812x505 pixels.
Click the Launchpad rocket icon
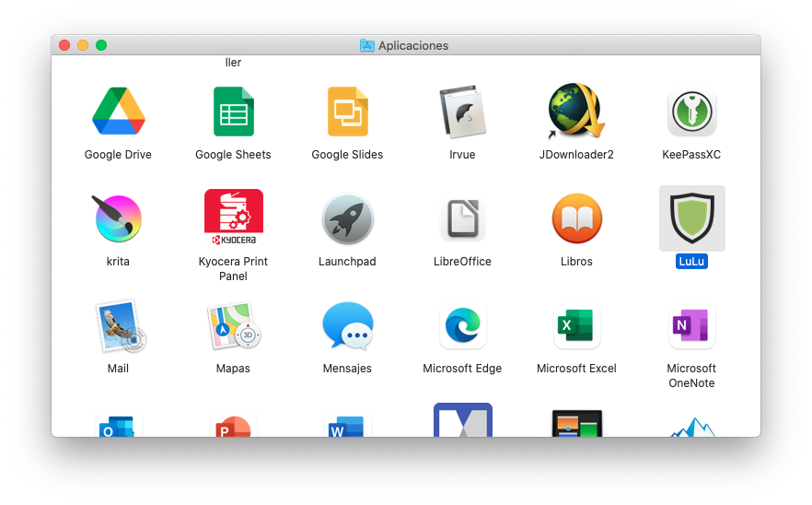(x=347, y=218)
